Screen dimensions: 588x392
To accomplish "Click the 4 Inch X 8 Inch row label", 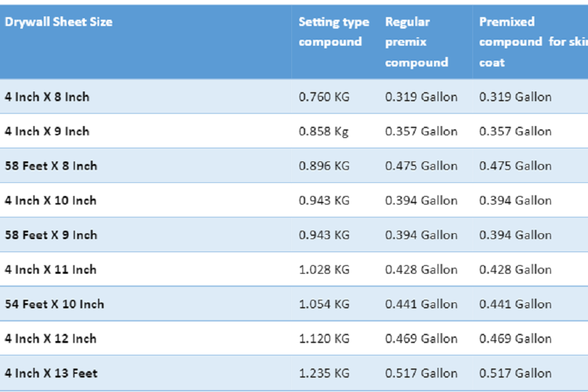I will click(x=47, y=97).
